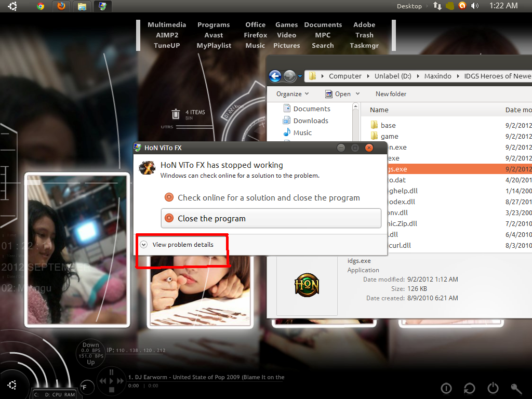Open TuneUP launcher shortcut
This screenshot has height=399, width=532.
pyautogui.click(x=167, y=46)
